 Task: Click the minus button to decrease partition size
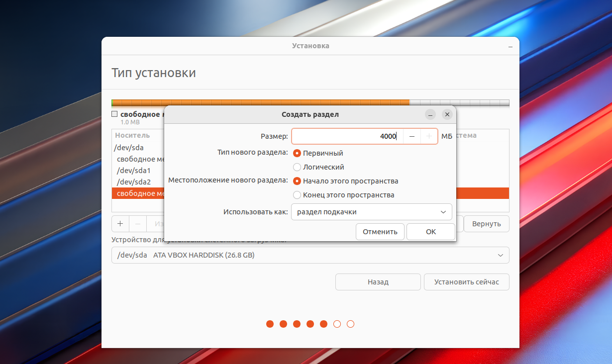pos(411,136)
